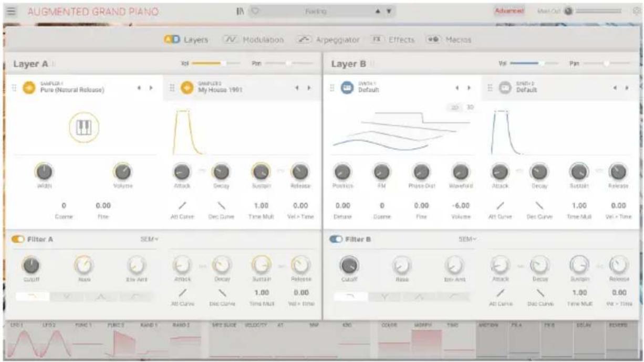The image size is (644, 362).
Task: Select the FUNC 2 modulator slot
Action: [119, 341]
